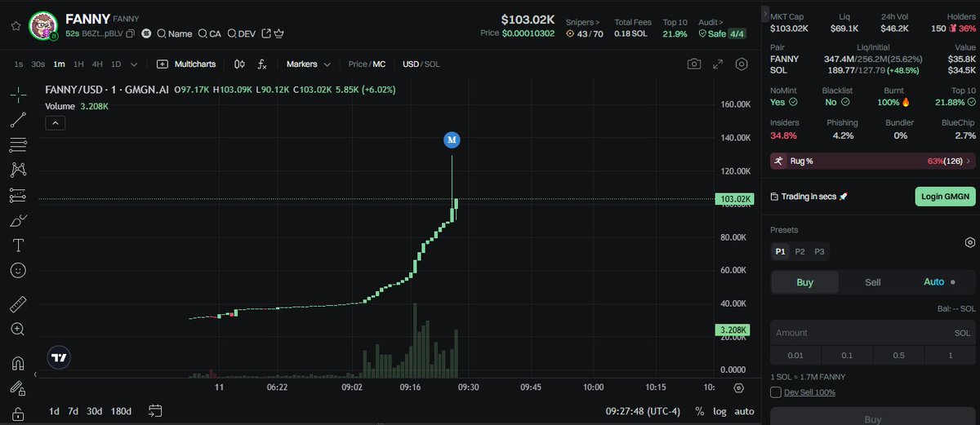Open the share/external link icon

(x=265, y=33)
